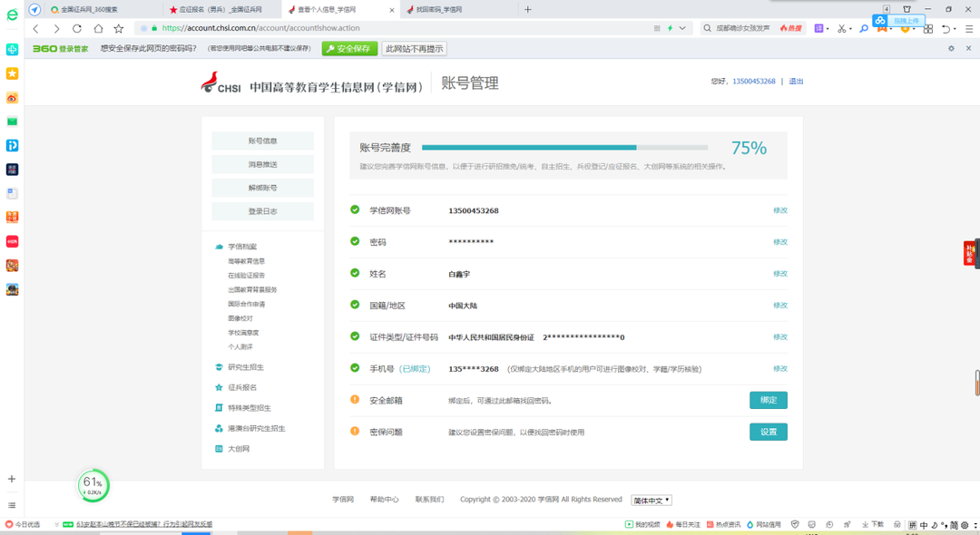Expand the address bar dropdown arrow
Image resolution: width=980 pixels, height=535 pixels.
pos(682,28)
